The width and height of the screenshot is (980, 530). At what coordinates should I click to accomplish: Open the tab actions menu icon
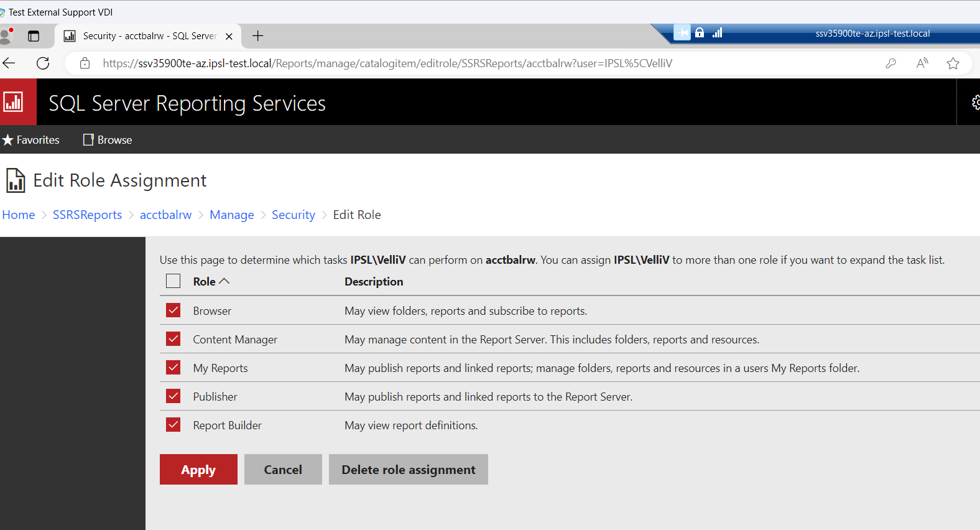click(x=34, y=36)
